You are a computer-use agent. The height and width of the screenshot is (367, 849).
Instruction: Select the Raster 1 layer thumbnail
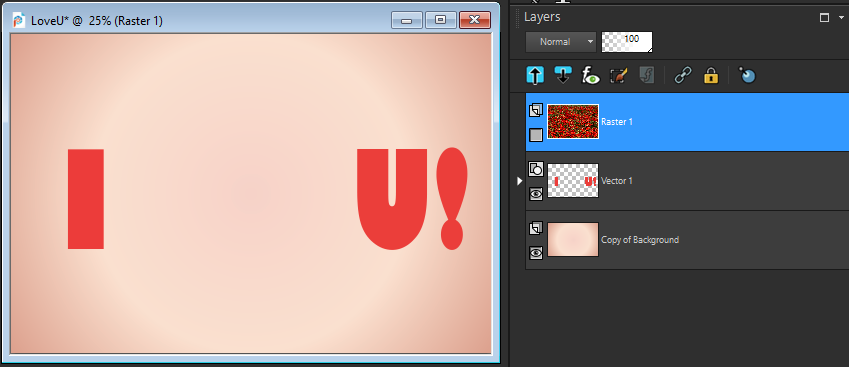[573, 121]
